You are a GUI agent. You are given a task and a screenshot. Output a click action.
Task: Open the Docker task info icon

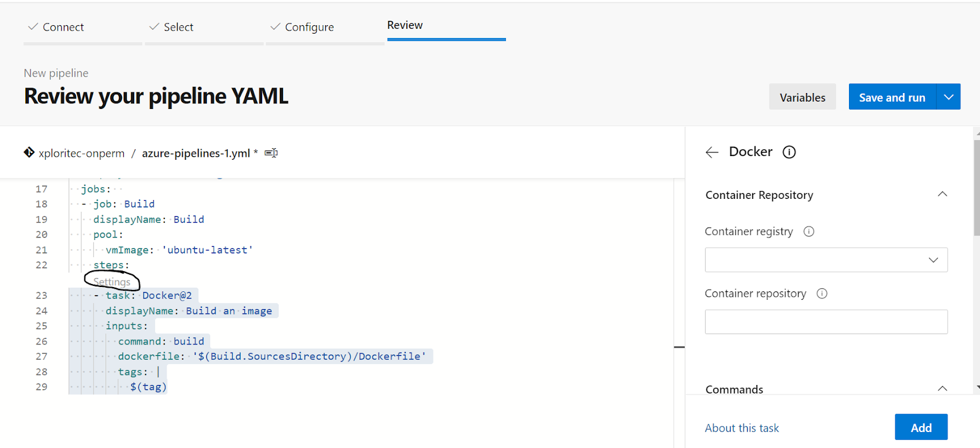pos(790,152)
